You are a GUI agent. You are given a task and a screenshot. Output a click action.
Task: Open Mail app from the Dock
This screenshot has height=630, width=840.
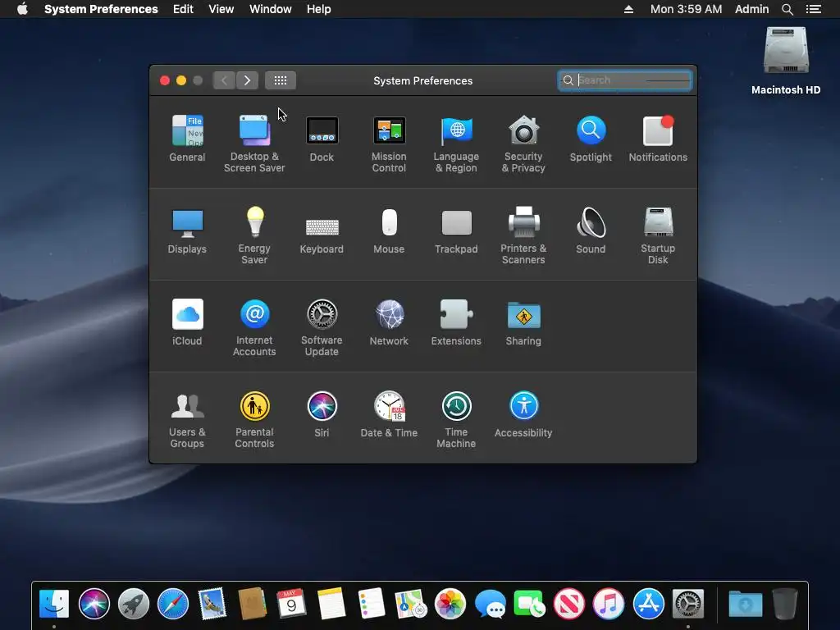tap(212, 604)
